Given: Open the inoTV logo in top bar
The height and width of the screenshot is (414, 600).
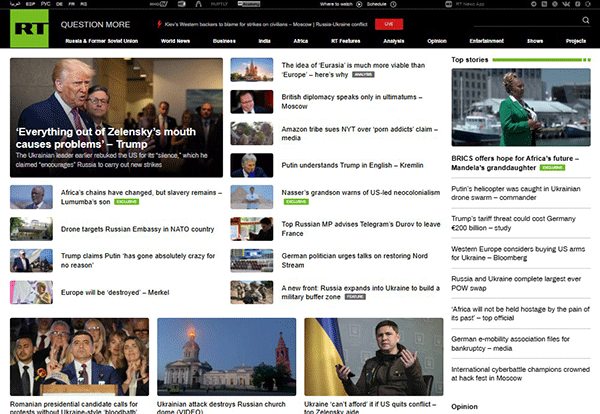Looking at the screenshot, I should point(158,4).
